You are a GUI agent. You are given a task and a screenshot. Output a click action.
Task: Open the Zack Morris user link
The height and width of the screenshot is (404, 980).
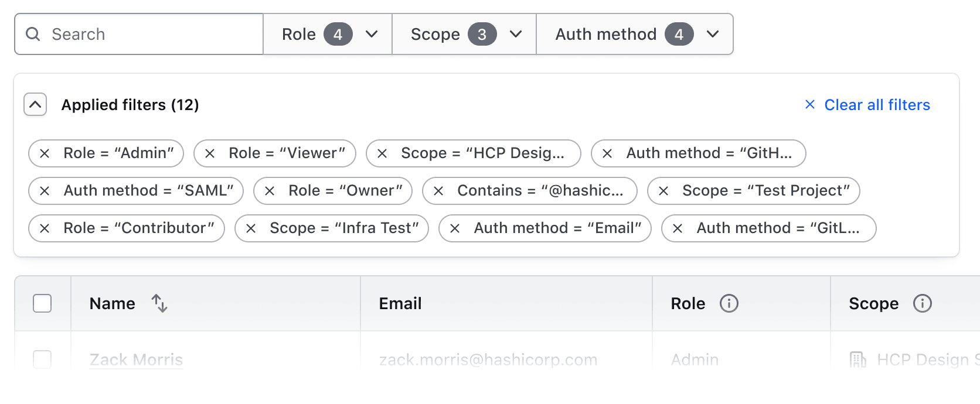click(x=136, y=360)
